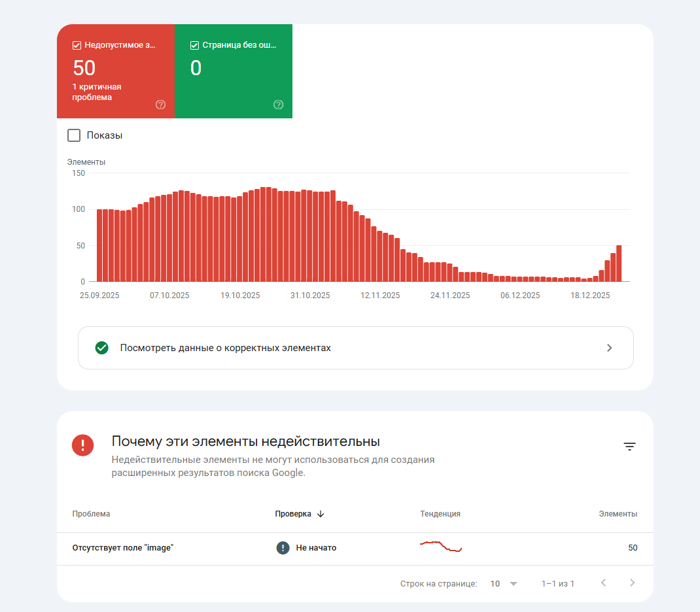Viewport: 700px width, 612px height.
Task: Open rows per page dropdown
Action: click(x=504, y=583)
